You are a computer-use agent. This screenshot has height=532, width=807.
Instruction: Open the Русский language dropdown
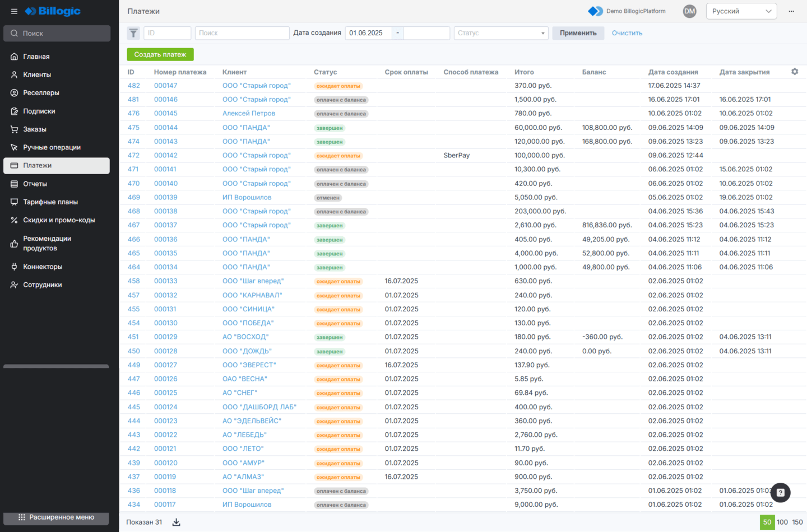(741, 11)
